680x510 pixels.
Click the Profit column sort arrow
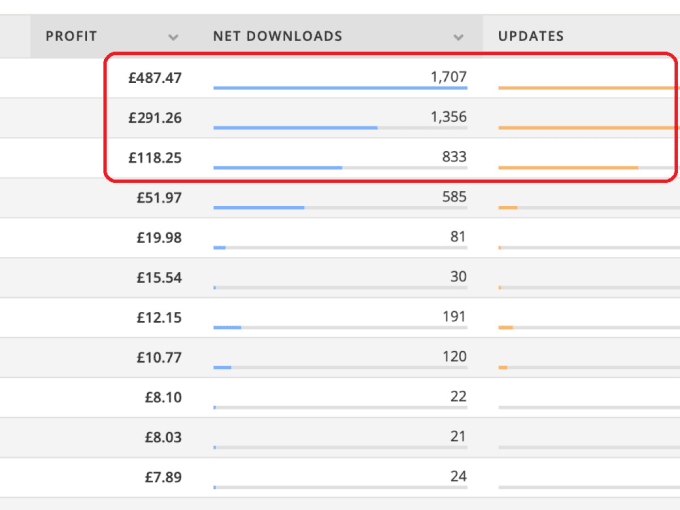click(x=173, y=37)
